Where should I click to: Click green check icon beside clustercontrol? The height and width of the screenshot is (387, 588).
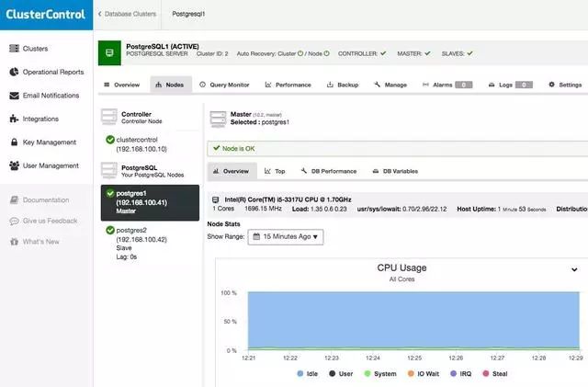tap(110, 140)
